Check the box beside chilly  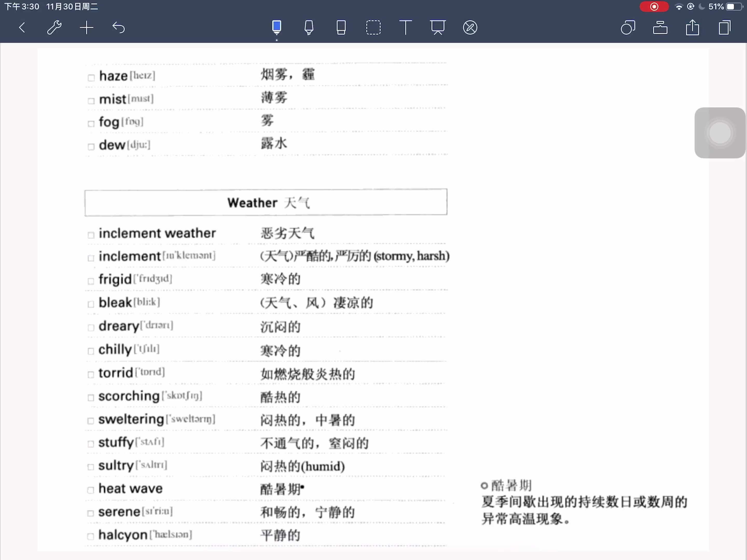coord(91,351)
